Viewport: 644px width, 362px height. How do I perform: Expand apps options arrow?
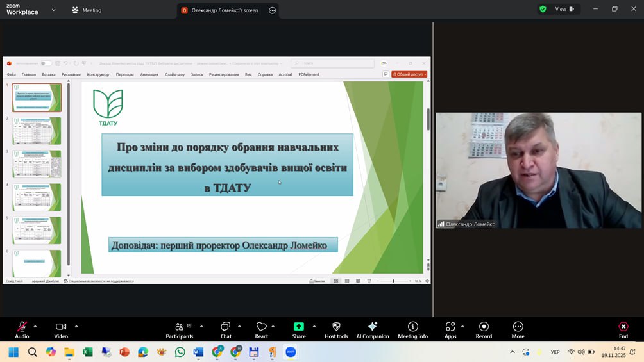[462, 327]
